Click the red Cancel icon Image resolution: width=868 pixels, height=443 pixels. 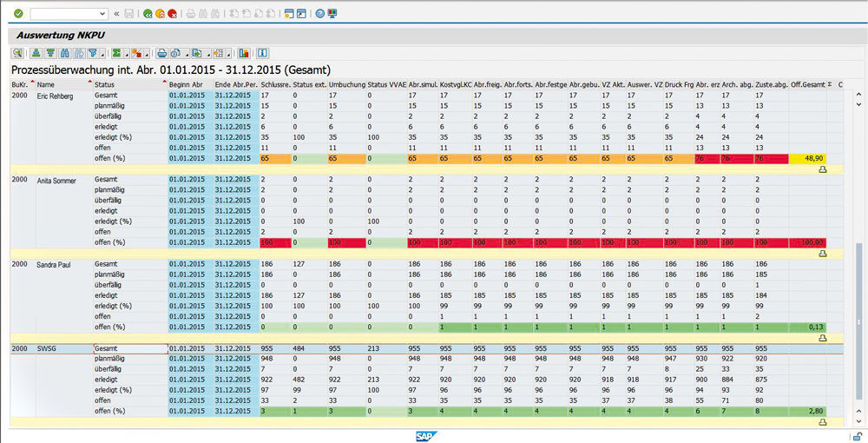[x=173, y=14]
